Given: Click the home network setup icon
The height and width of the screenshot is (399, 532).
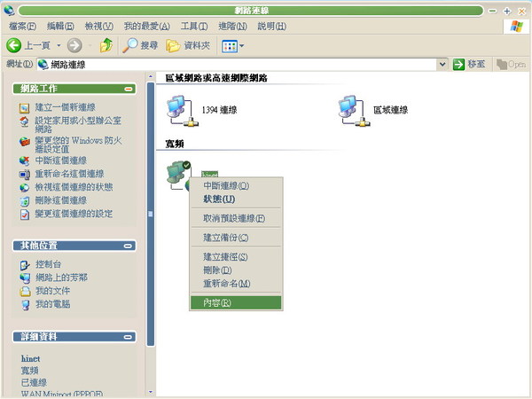Looking at the screenshot, I should (25, 121).
